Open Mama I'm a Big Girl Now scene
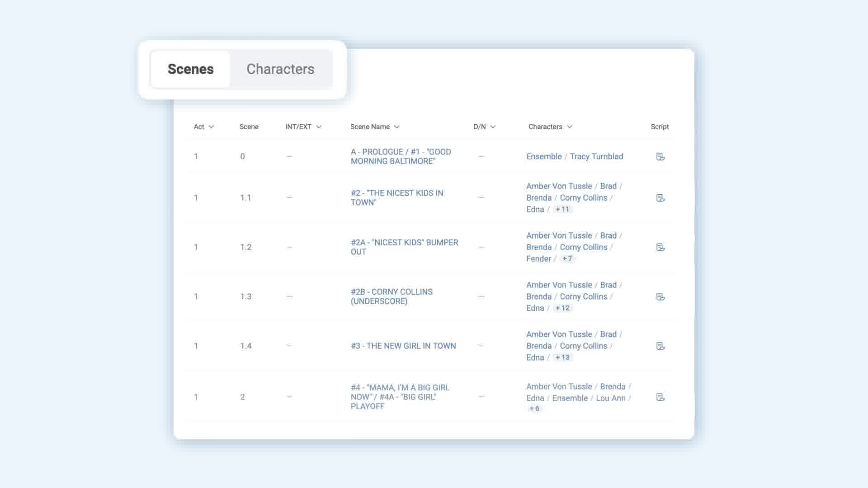Screen dimensions: 868x488 400,397
